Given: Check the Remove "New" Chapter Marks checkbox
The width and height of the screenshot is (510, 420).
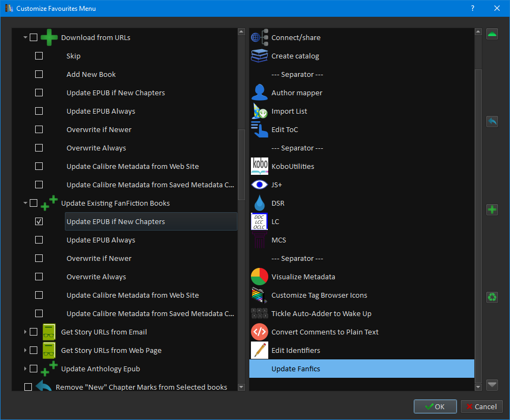Looking at the screenshot, I should [28, 387].
